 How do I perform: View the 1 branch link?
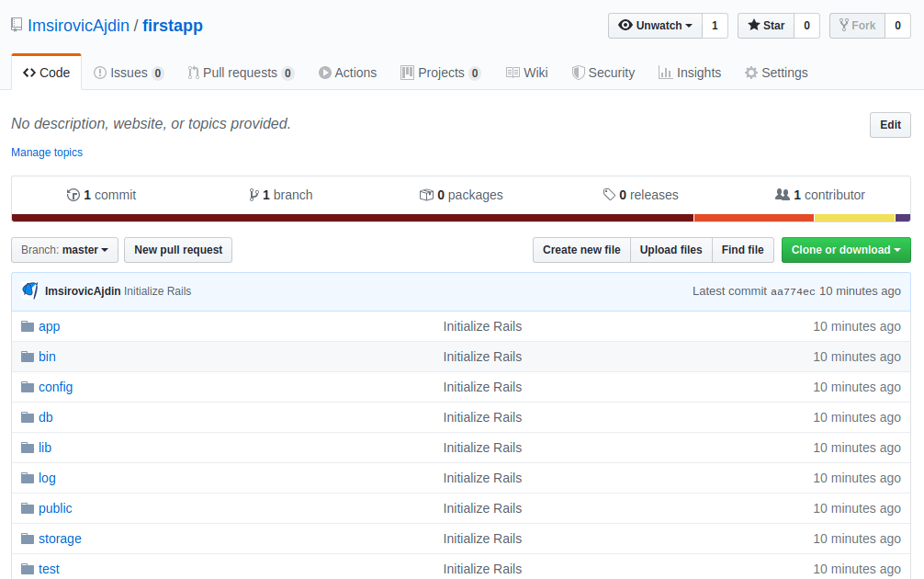point(280,195)
